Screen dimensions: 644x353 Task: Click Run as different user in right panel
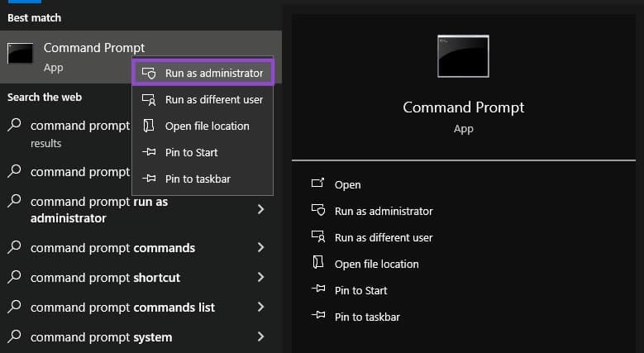pyautogui.click(x=384, y=237)
